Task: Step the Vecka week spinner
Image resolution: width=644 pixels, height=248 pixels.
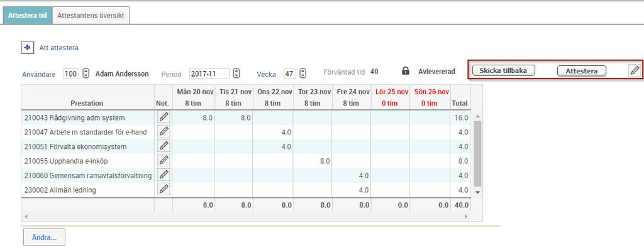Action: coord(303,73)
